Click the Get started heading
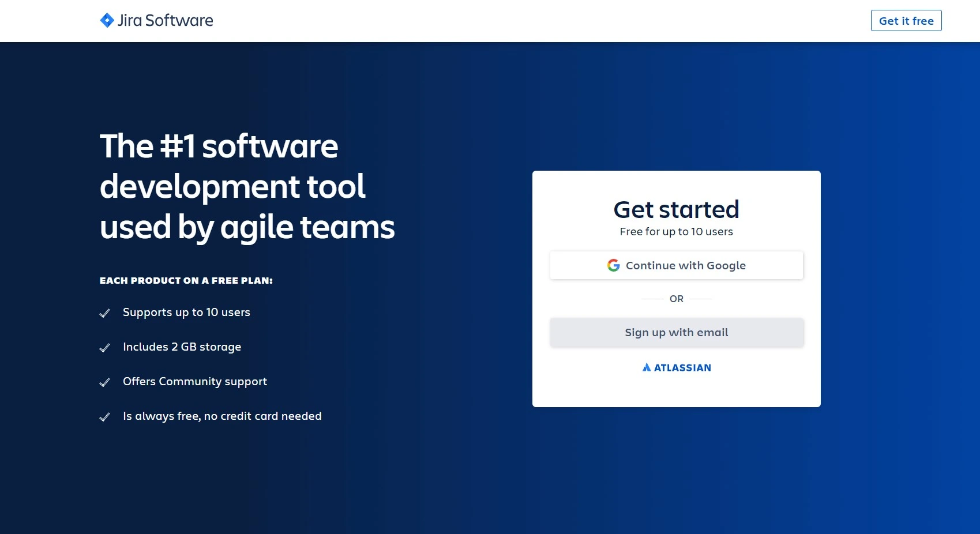Image resolution: width=980 pixels, height=534 pixels. point(676,209)
